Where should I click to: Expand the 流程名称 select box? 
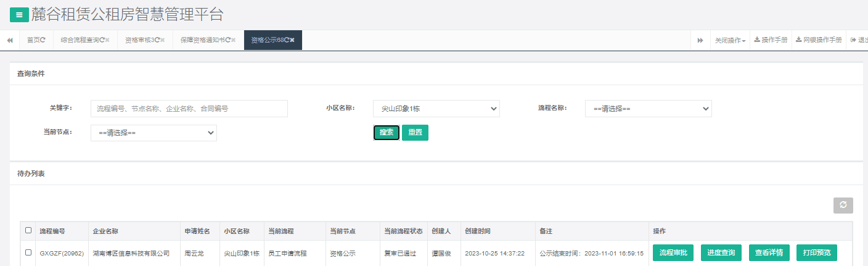648,109
